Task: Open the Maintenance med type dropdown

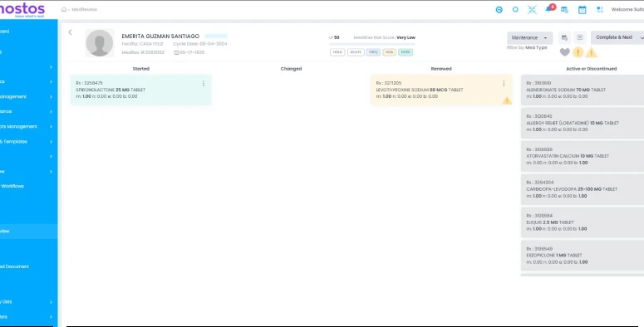Action: pyautogui.click(x=530, y=37)
